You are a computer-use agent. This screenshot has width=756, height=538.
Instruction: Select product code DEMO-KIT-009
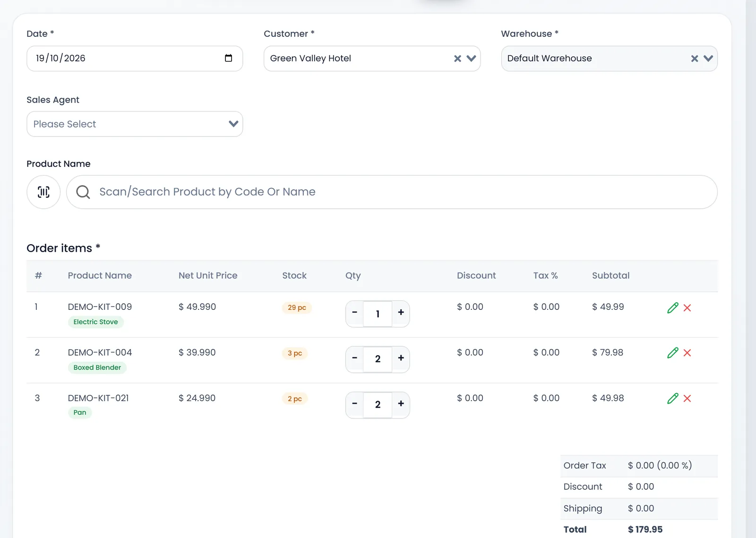click(100, 307)
